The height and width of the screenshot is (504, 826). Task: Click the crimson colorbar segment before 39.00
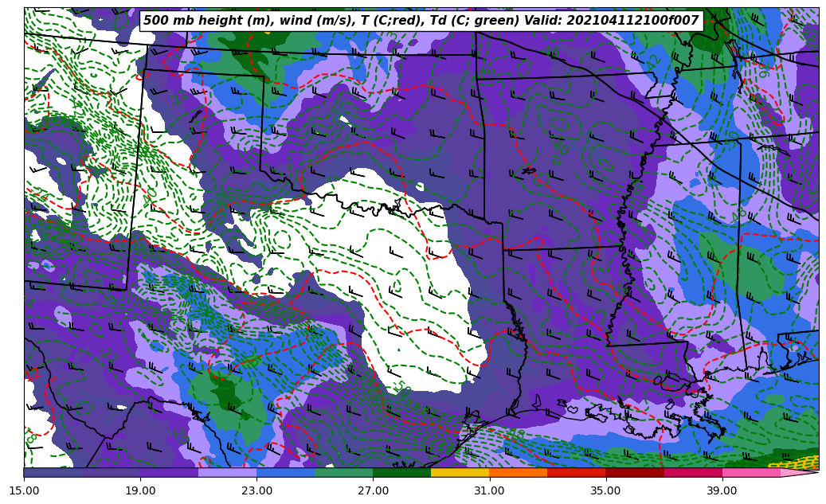(x=692, y=472)
